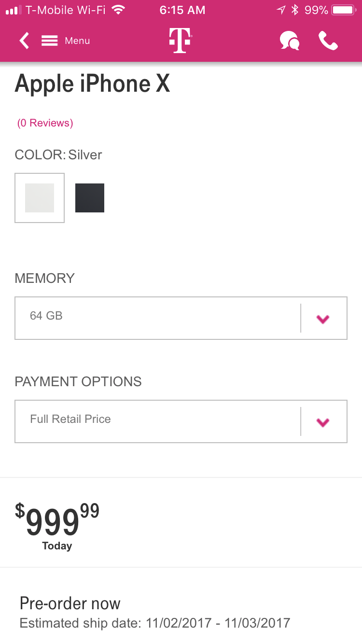Open the Menu label in header

coord(77,41)
